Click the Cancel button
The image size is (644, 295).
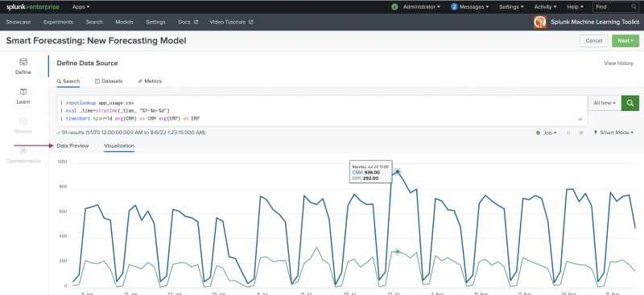point(594,41)
